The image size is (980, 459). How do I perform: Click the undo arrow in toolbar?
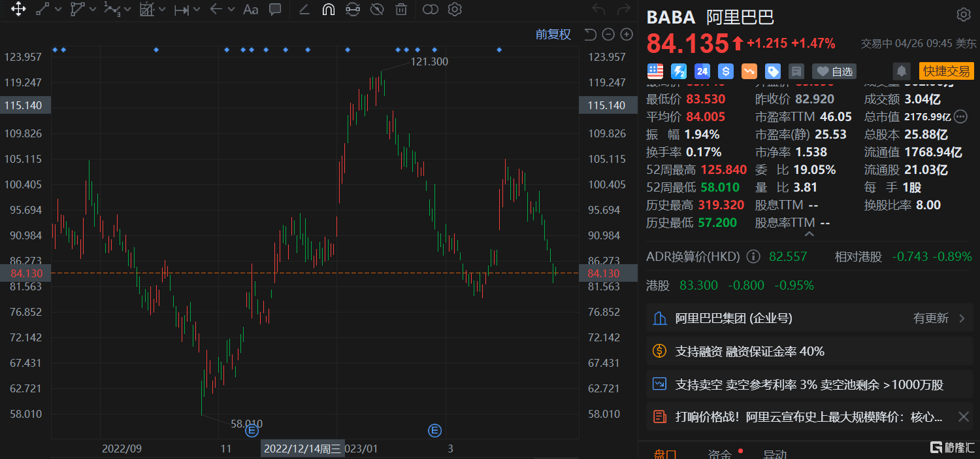(598, 9)
